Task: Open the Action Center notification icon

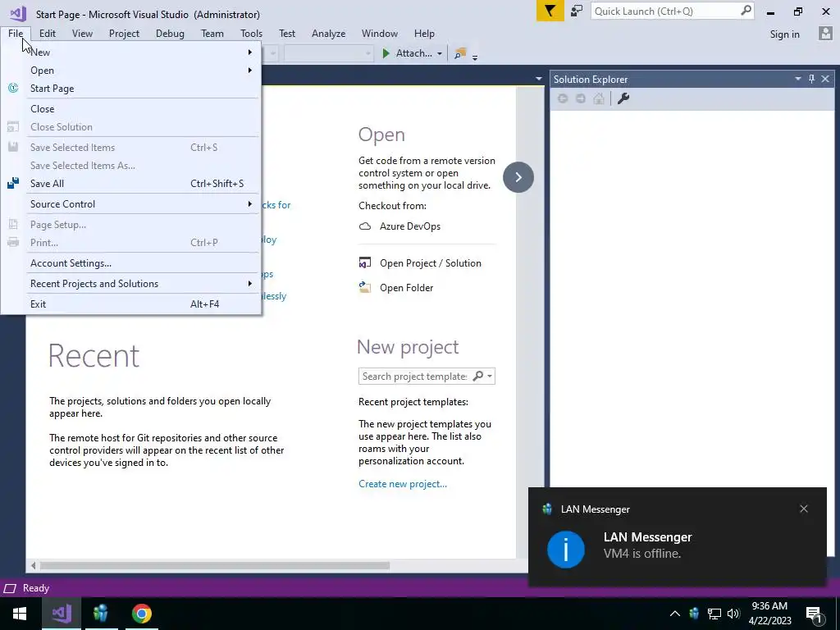Action: [814, 614]
